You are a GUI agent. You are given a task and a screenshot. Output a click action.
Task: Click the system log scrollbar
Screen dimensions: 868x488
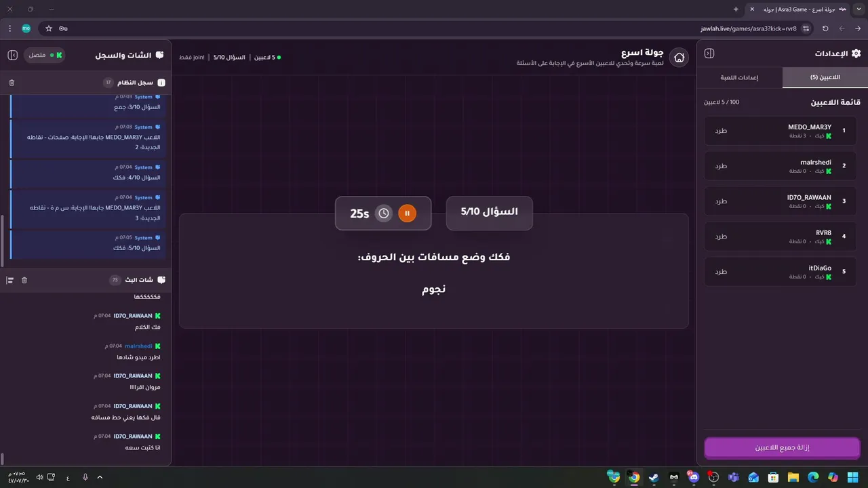coord(2,241)
